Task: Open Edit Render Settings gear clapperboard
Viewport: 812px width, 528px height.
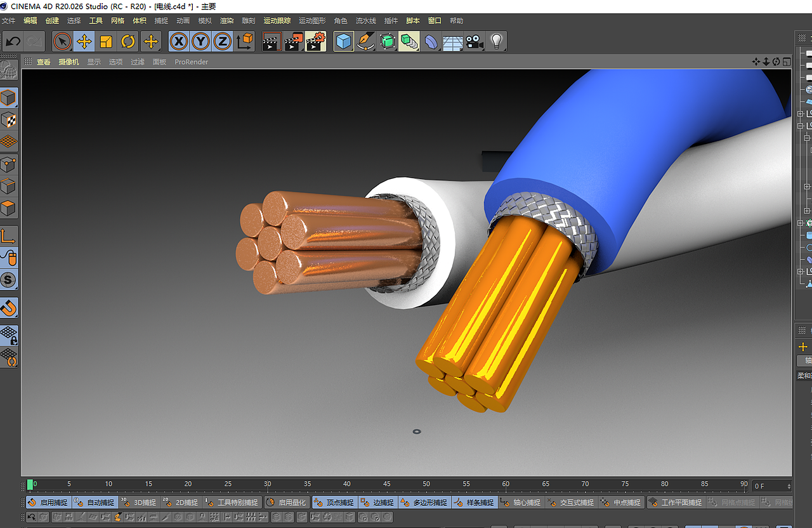Action: point(316,42)
